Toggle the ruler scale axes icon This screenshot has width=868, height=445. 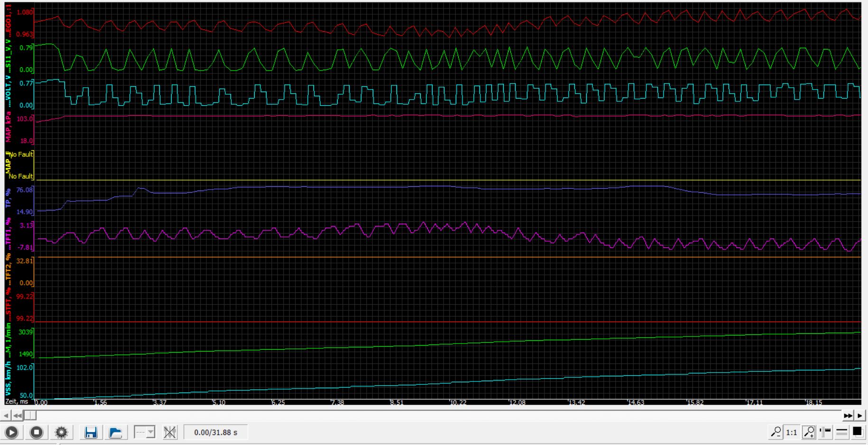pos(826,432)
